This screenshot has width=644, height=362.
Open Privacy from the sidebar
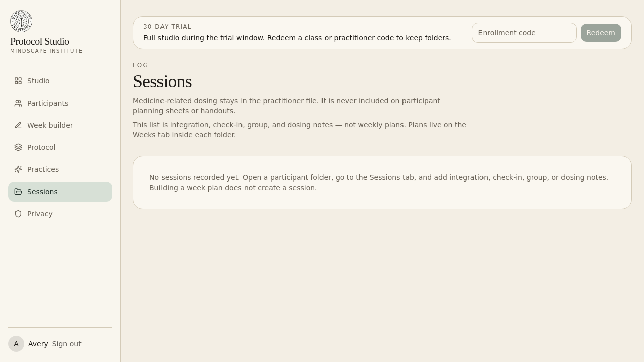tap(60, 214)
